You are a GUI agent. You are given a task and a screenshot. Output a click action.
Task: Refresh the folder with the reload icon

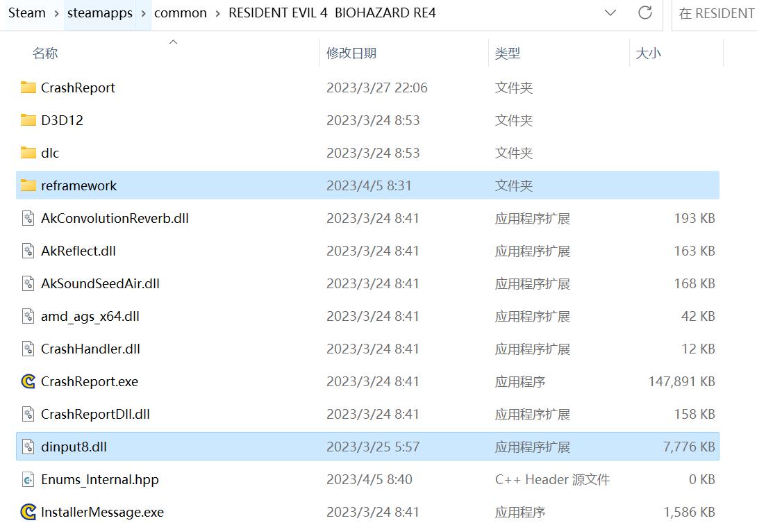coord(645,13)
